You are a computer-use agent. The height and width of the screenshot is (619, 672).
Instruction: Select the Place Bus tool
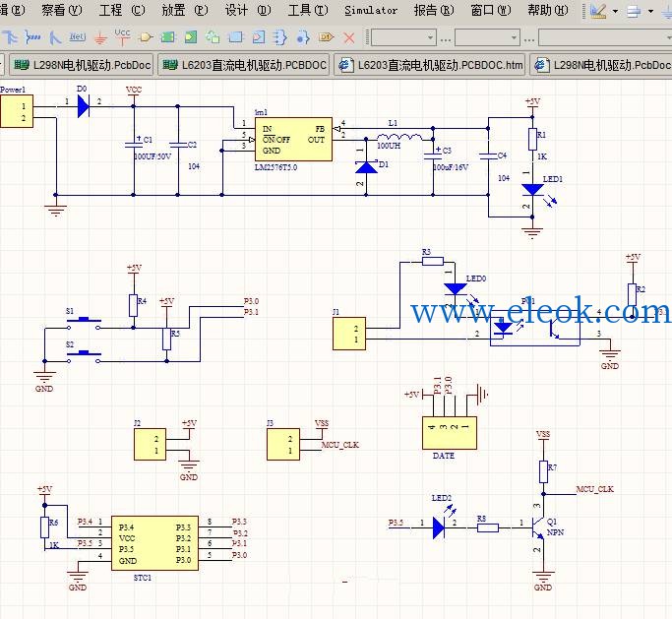coord(32,37)
